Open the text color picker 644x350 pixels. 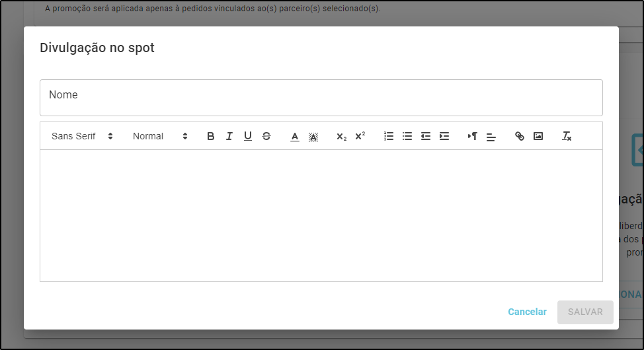(x=295, y=136)
